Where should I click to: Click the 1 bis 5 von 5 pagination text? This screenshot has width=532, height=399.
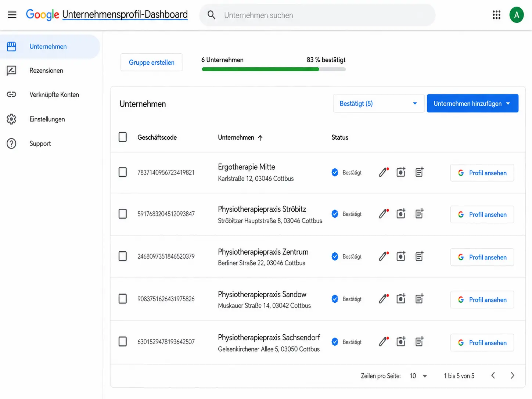click(x=459, y=376)
